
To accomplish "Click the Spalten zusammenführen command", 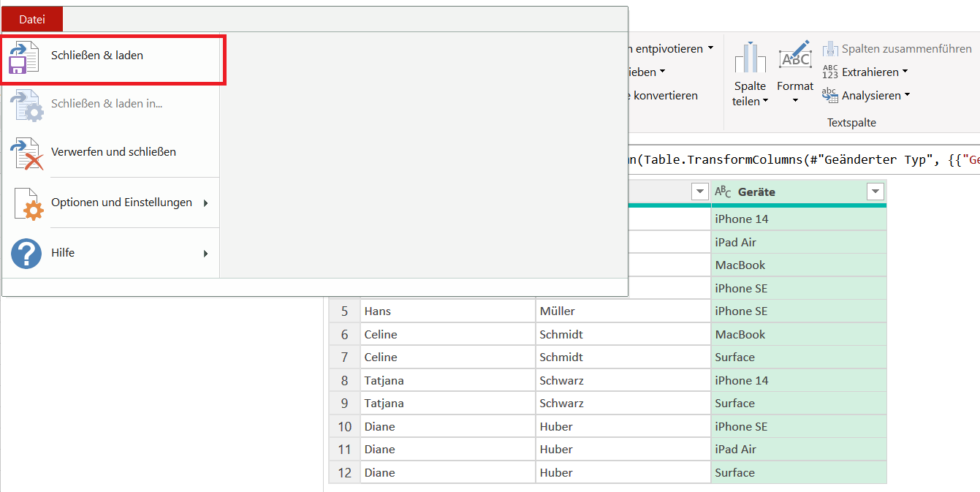I will (897, 49).
